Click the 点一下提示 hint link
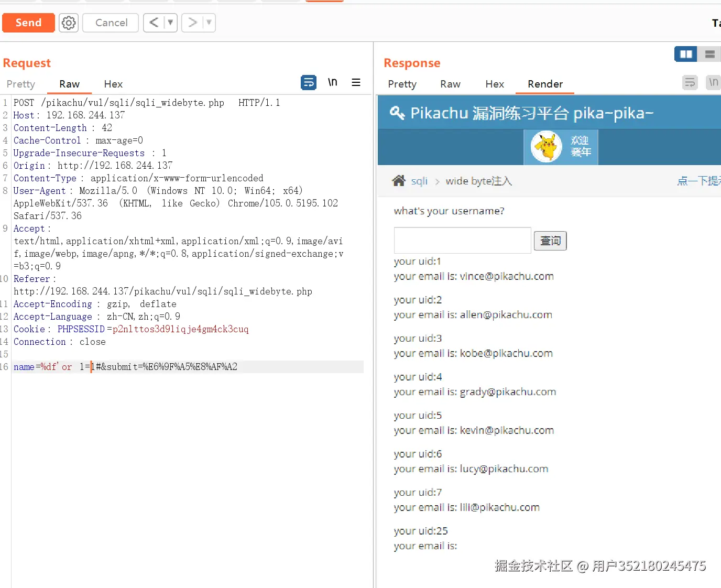Screen dimensions: 721x588 (x=699, y=181)
